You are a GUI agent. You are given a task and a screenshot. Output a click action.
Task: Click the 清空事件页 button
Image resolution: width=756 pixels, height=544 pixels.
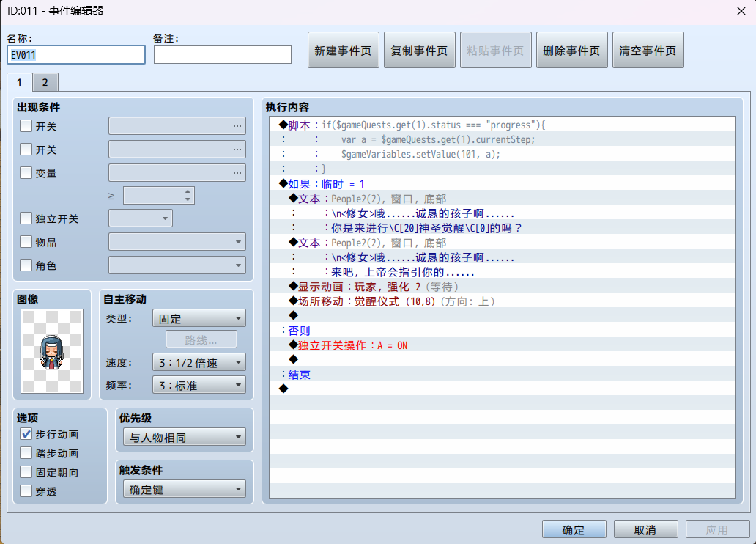pos(648,50)
